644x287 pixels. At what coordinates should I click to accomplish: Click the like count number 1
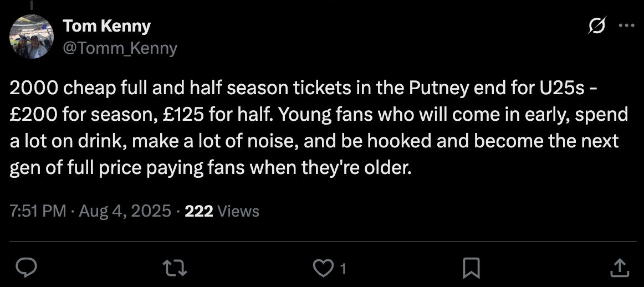[343, 269]
